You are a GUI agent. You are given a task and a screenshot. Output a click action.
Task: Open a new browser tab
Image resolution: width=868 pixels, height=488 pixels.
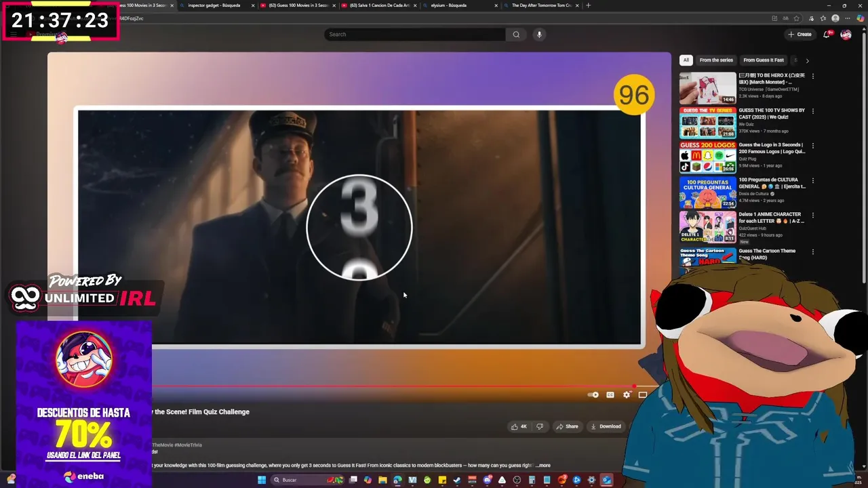[x=588, y=5]
